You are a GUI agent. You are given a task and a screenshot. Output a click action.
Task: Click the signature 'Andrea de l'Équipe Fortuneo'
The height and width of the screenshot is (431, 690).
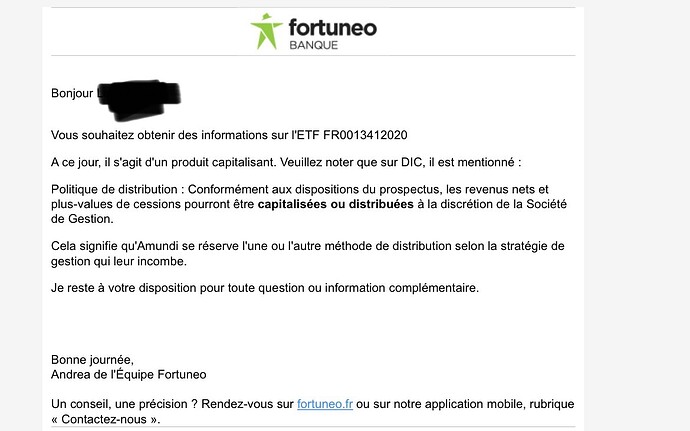(x=127, y=375)
